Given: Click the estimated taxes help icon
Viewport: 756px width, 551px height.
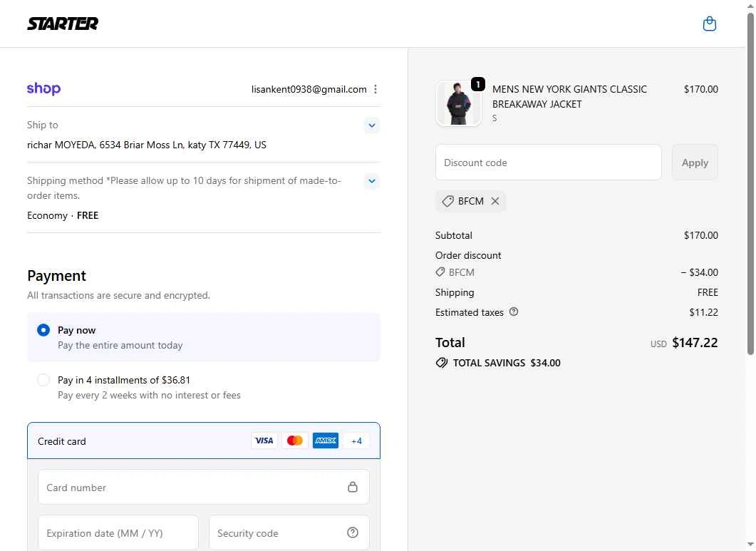Looking at the screenshot, I should click(514, 311).
